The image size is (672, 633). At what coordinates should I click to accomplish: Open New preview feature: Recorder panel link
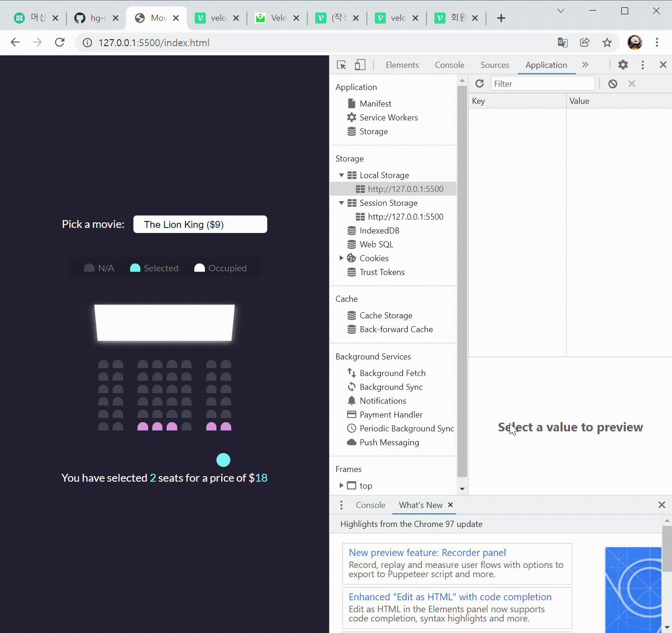427,553
